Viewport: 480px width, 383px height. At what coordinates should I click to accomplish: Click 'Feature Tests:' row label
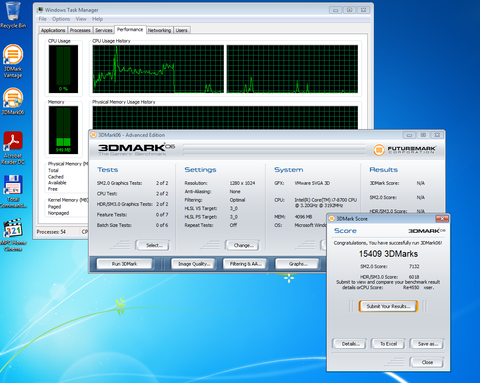coord(112,215)
